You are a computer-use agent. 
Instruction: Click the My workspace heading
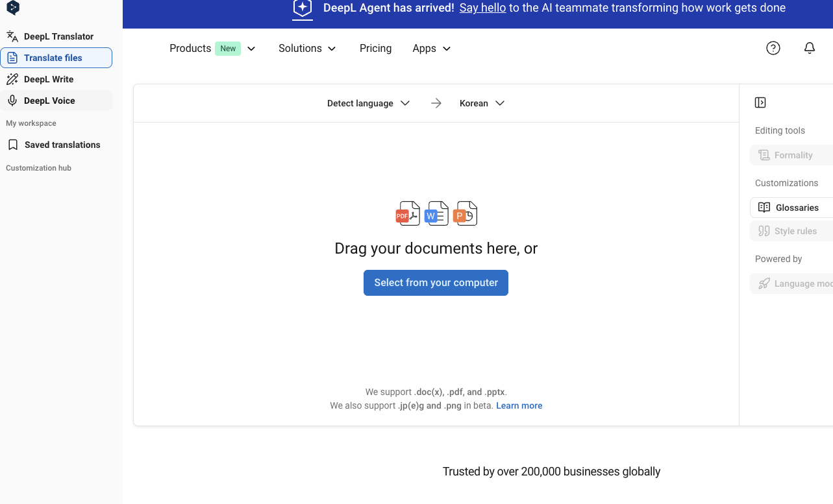tap(31, 123)
